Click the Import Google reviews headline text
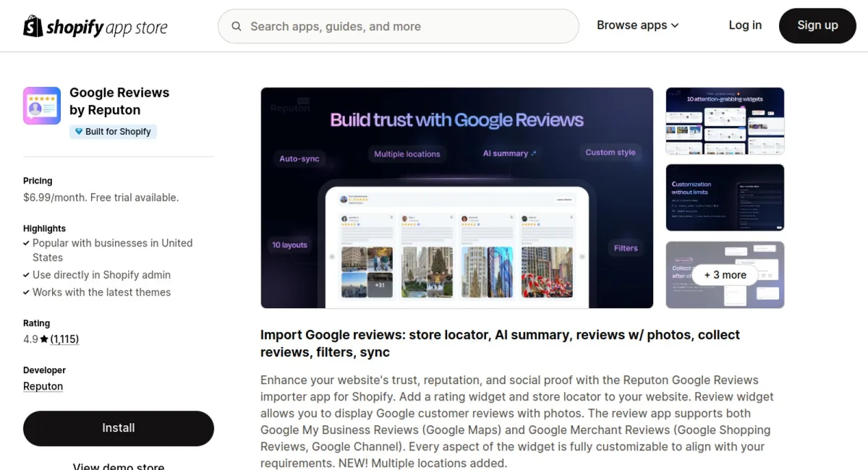 500,343
